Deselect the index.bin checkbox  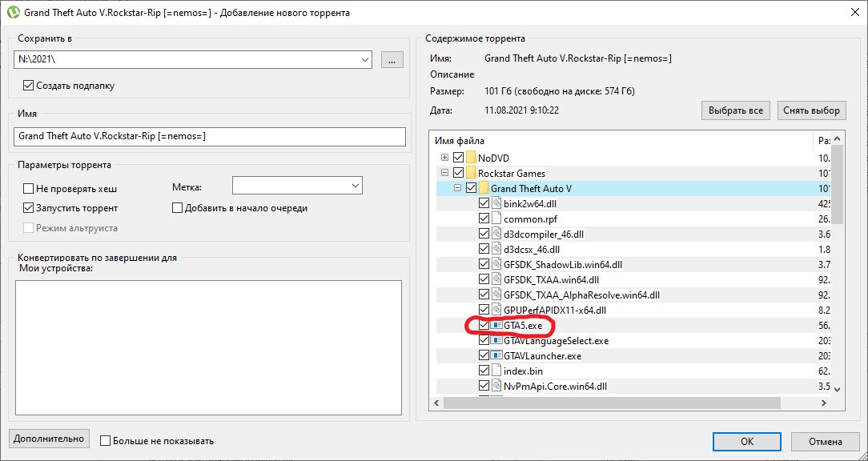click(x=484, y=371)
